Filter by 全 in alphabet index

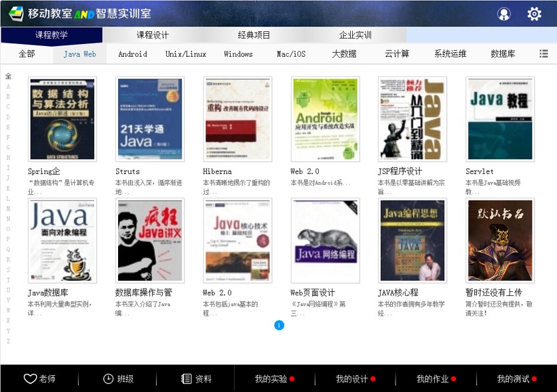tap(8, 76)
